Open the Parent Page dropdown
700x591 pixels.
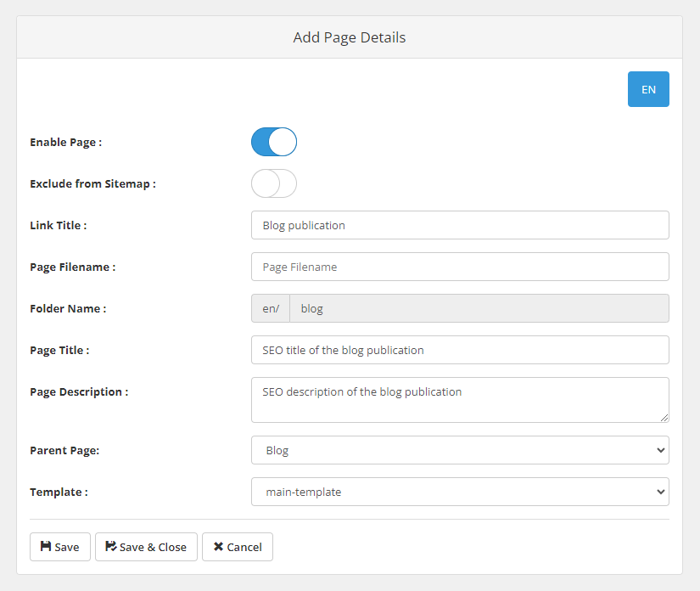pyautogui.click(x=459, y=450)
